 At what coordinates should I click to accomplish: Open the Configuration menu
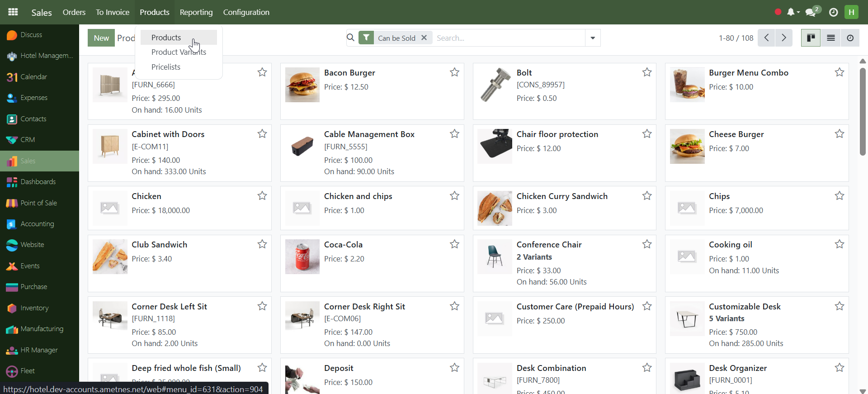(246, 12)
